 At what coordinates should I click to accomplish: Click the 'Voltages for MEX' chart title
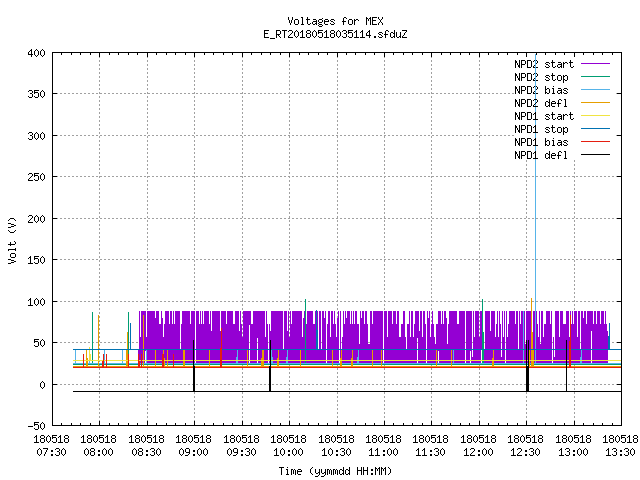[x=335, y=21]
